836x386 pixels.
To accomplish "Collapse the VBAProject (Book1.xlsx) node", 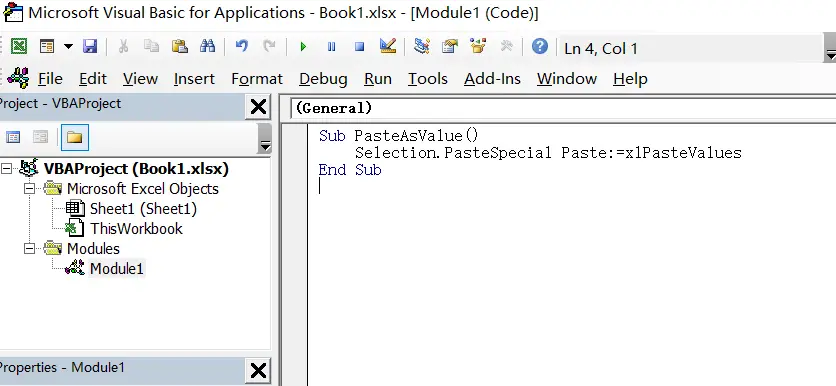I will 6,169.
